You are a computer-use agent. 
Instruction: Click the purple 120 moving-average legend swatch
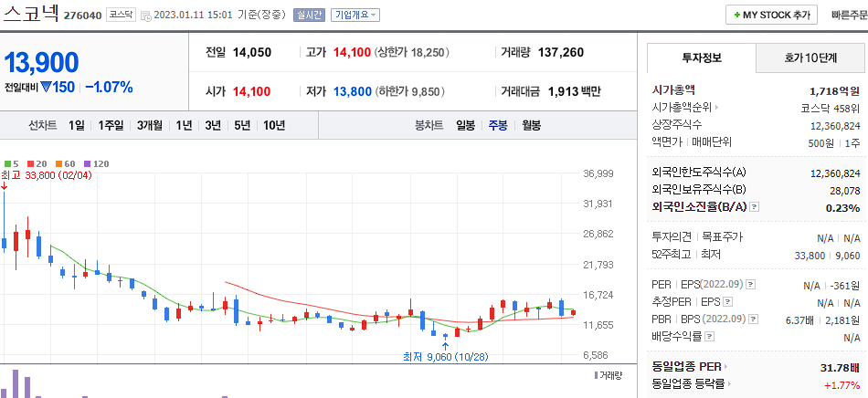[x=88, y=163]
